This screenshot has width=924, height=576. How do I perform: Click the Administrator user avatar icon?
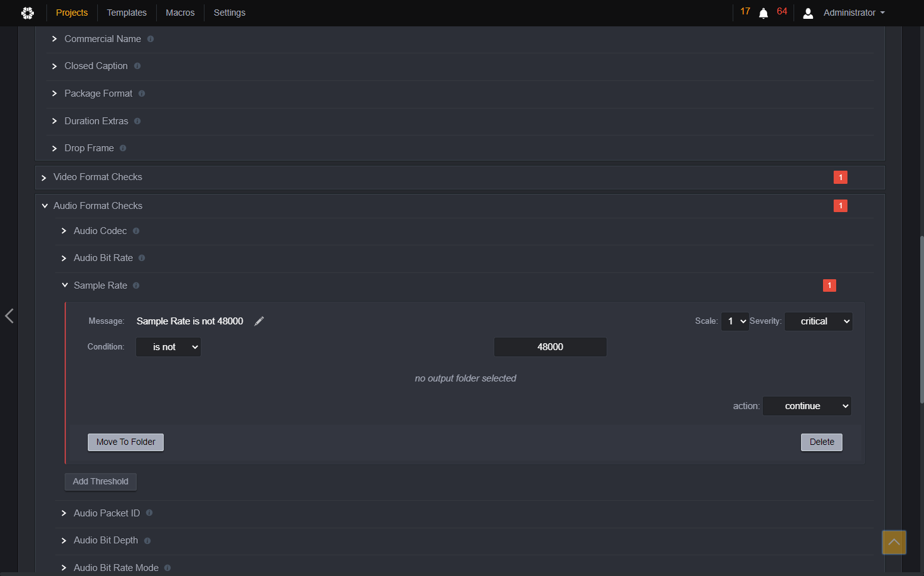808,13
